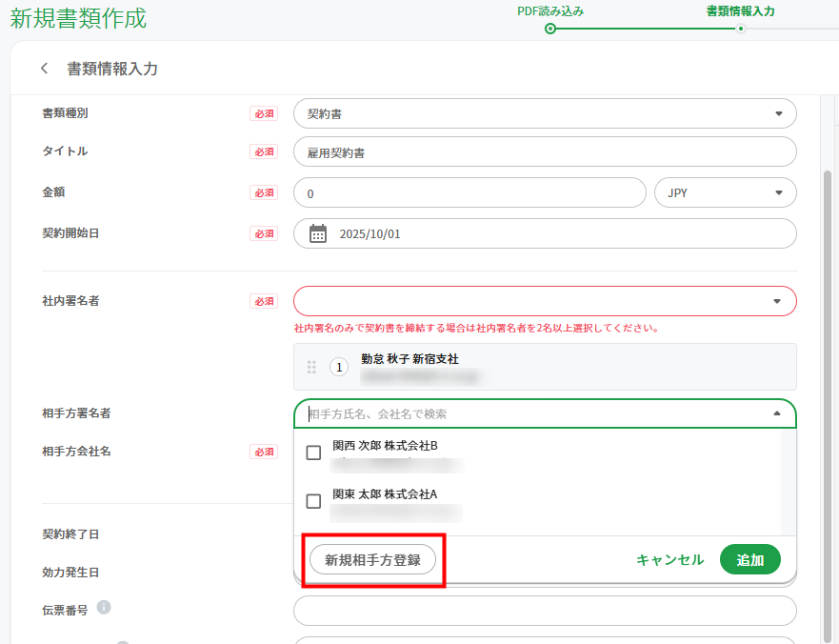Open the calendar icon for 契約開始日
The image size is (839, 644).
click(318, 233)
